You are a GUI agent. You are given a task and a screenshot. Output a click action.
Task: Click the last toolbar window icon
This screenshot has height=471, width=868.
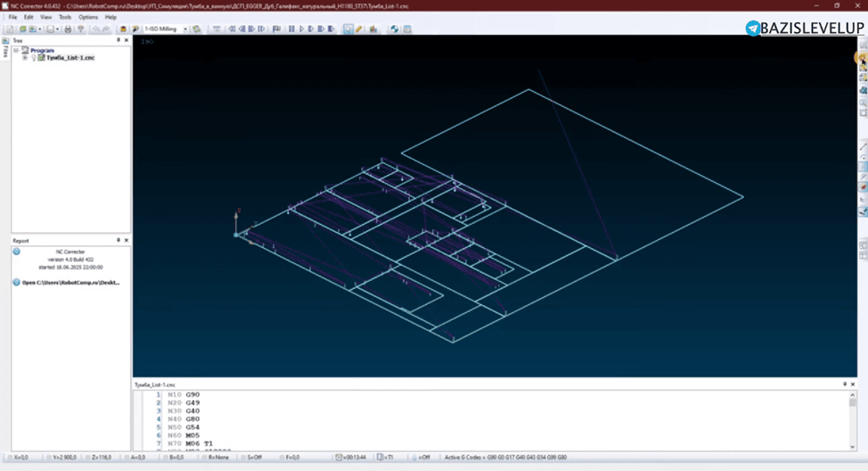407,29
